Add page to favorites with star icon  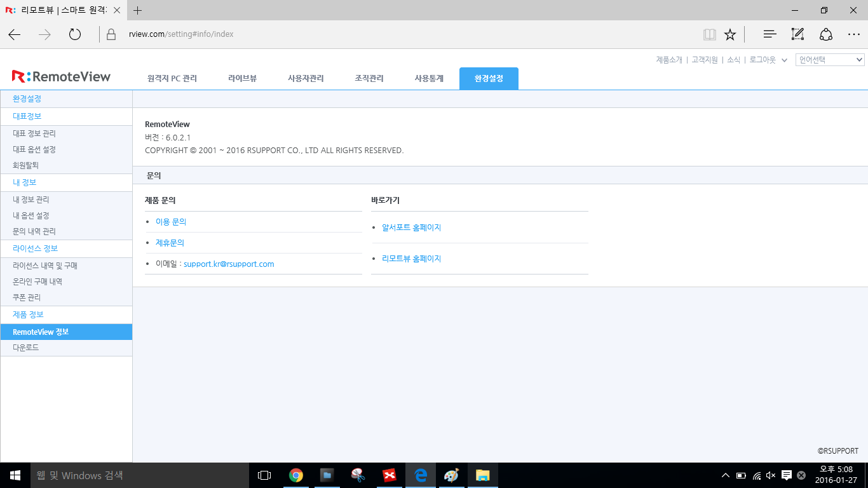(x=730, y=34)
